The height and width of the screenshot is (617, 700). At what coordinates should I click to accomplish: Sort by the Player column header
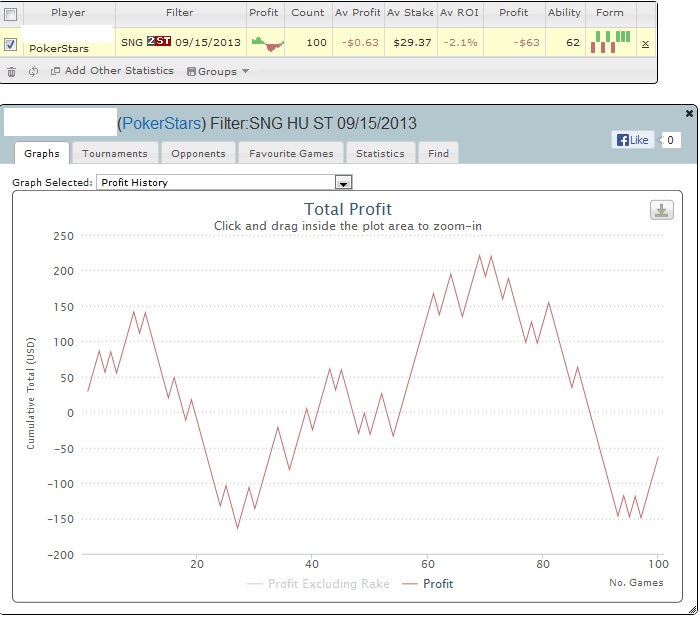point(68,13)
